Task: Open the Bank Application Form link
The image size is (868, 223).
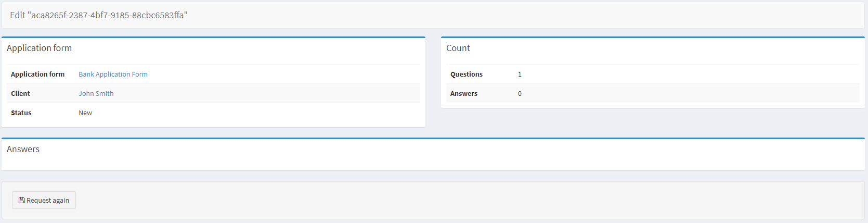Action: coord(113,75)
